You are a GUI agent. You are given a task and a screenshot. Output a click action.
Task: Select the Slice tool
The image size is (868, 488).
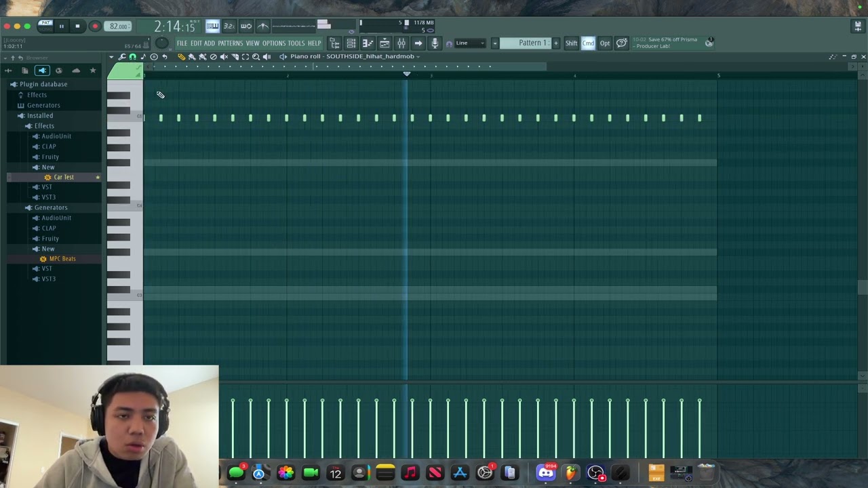(x=235, y=57)
